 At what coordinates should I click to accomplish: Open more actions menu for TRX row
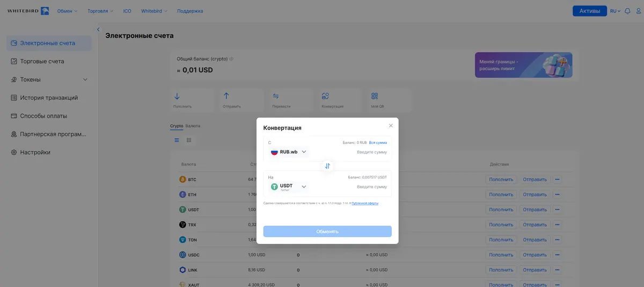pyautogui.click(x=557, y=225)
